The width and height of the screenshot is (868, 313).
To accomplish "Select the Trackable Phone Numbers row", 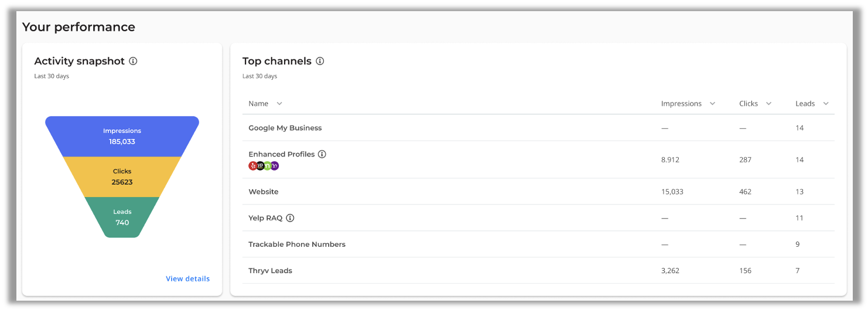I will (297, 244).
